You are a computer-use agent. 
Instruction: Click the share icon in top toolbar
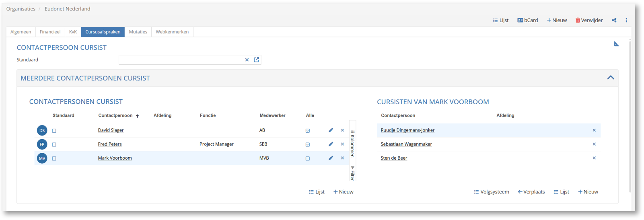[614, 20]
